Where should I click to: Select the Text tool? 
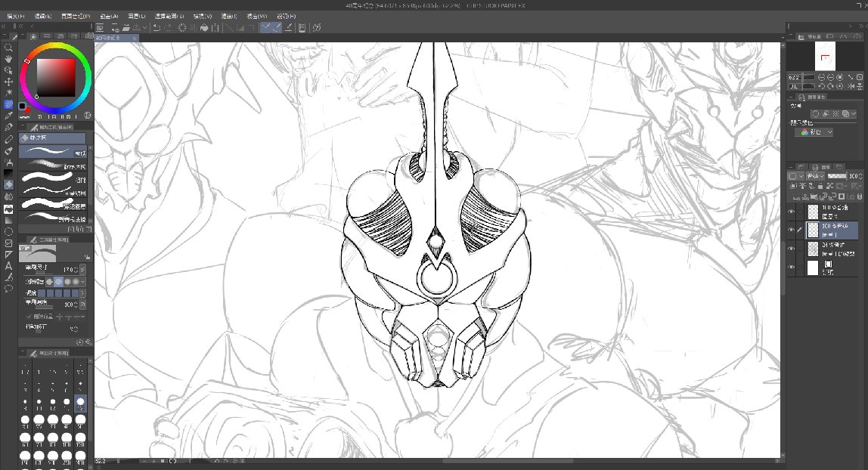(x=8, y=266)
